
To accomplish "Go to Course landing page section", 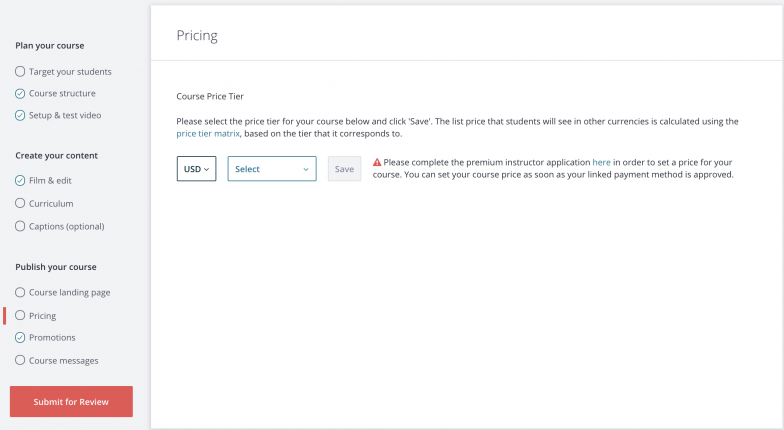I will pyautogui.click(x=70, y=292).
